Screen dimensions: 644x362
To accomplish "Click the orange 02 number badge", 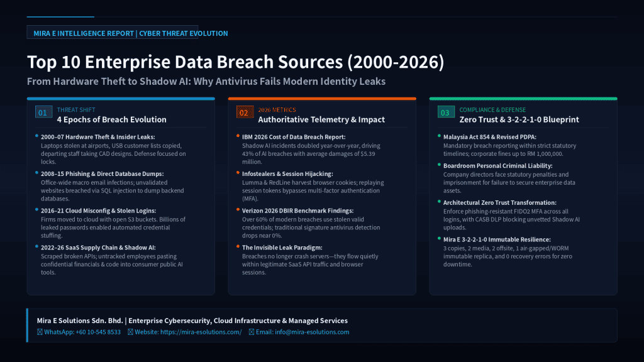I will 245,112.
